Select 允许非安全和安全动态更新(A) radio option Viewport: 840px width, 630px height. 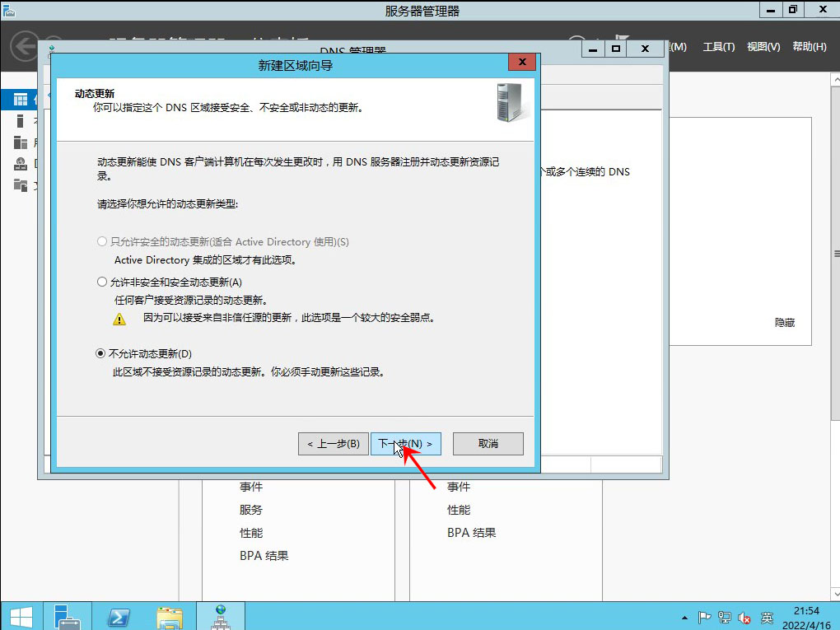click(x=170, y=282)
